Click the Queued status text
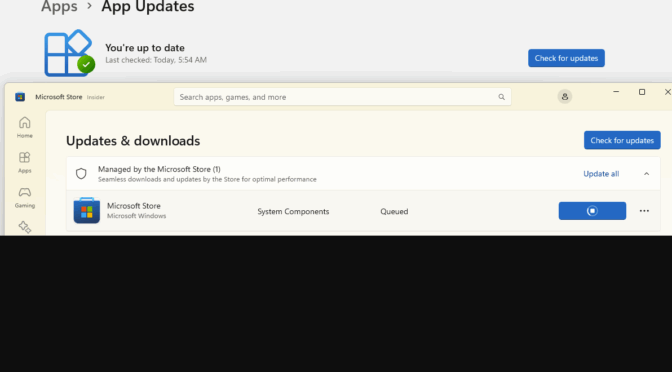 point(394,211)
